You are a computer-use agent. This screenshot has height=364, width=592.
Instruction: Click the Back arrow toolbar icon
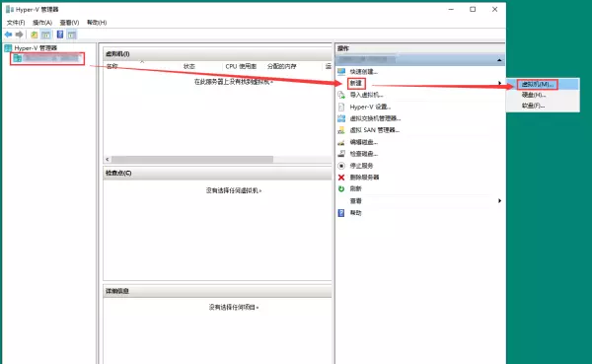point(8,35)
